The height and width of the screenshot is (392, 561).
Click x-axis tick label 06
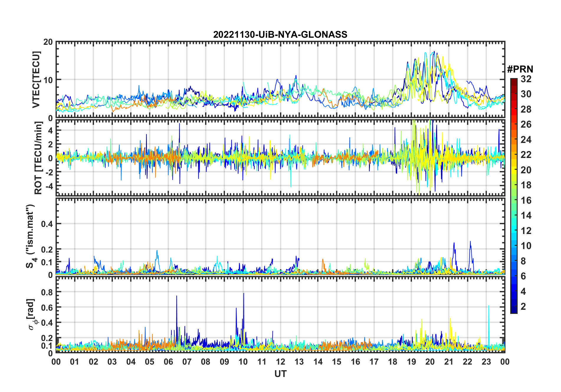[168, 362]
